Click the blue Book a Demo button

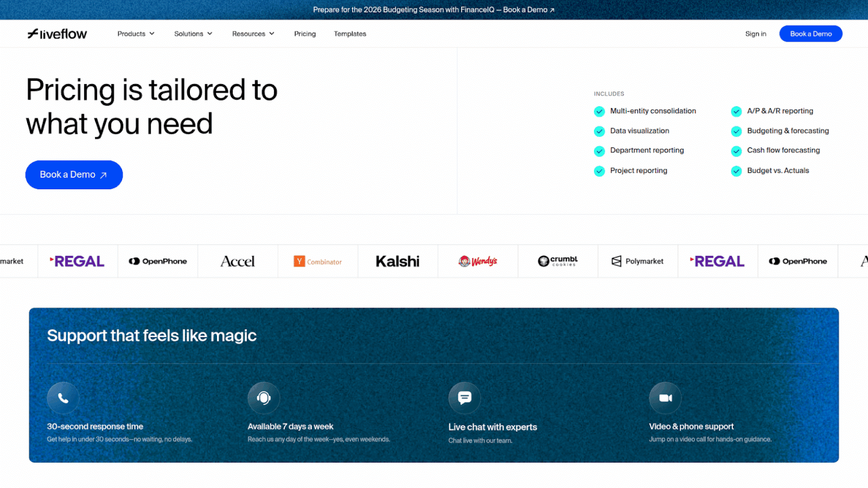810,33
